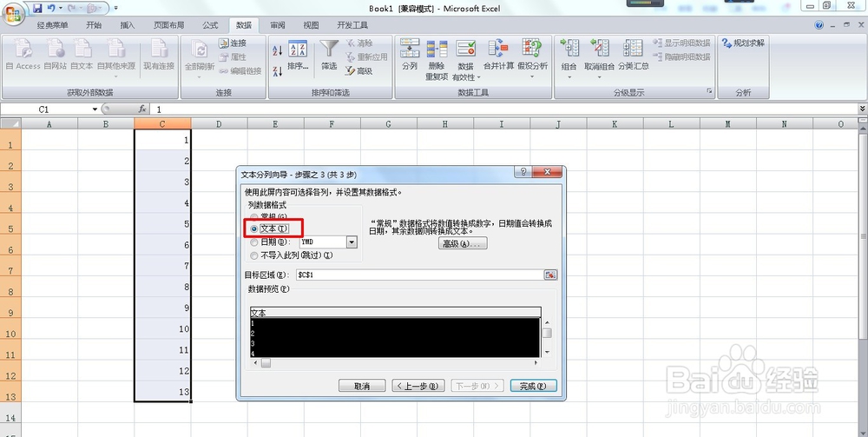Switch to 页面布局 tab

(169, 25)
